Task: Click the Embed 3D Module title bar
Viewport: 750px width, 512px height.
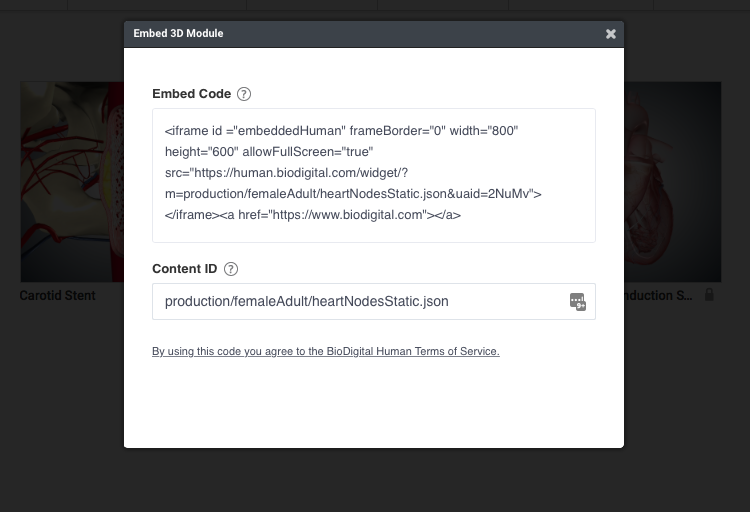Action: [x=374, y=34]
